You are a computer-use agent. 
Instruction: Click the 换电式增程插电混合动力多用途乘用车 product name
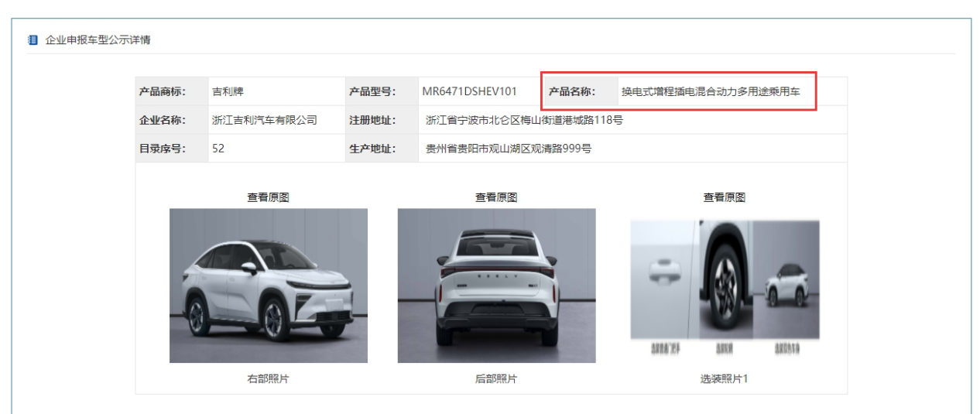711,92
